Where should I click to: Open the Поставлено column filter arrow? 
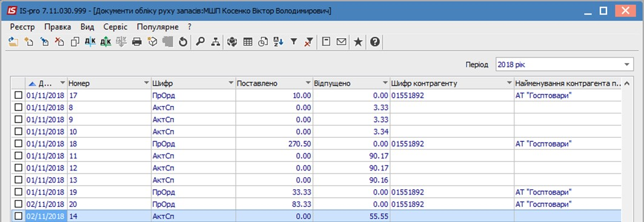pyautogui.click(x=308, y=83)
